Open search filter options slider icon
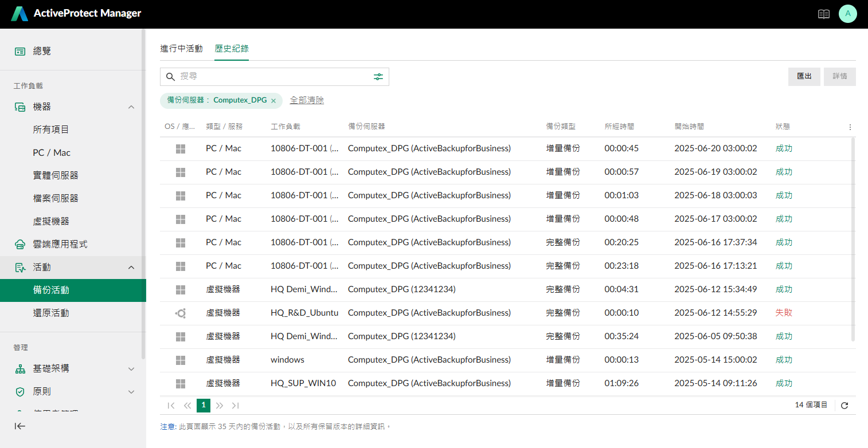The image size is (868, 448). click(x=378, y=77)
